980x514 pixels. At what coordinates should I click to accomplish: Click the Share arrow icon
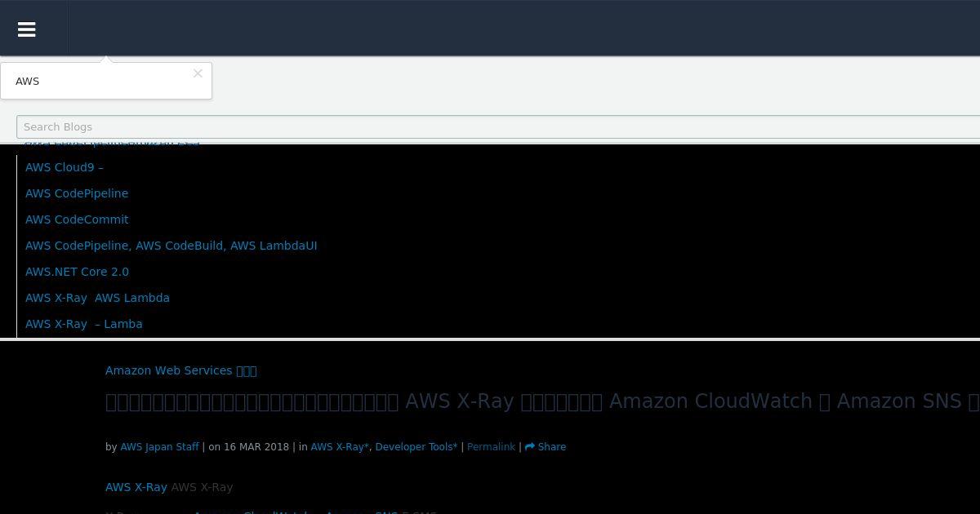pos(529,447)
